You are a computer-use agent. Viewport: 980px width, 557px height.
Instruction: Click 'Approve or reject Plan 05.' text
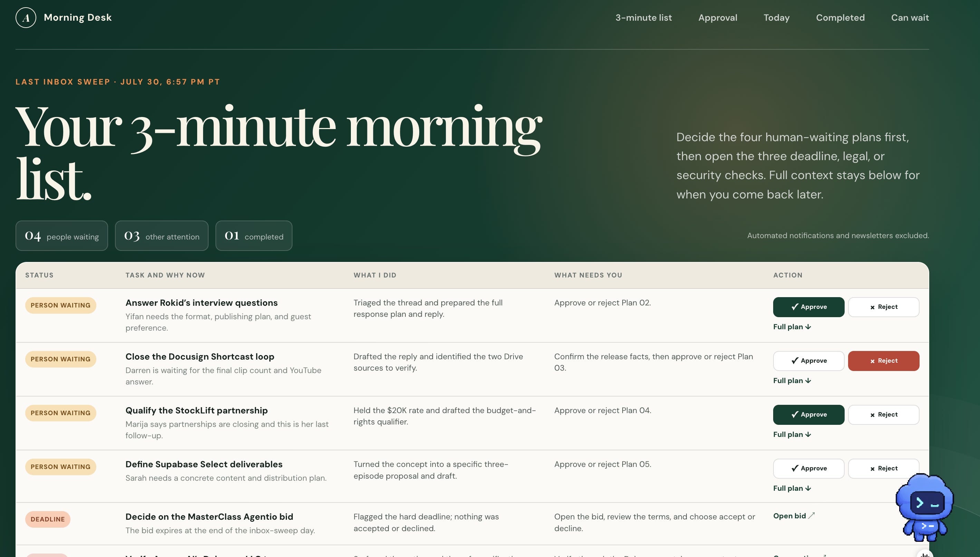point(602,465)
